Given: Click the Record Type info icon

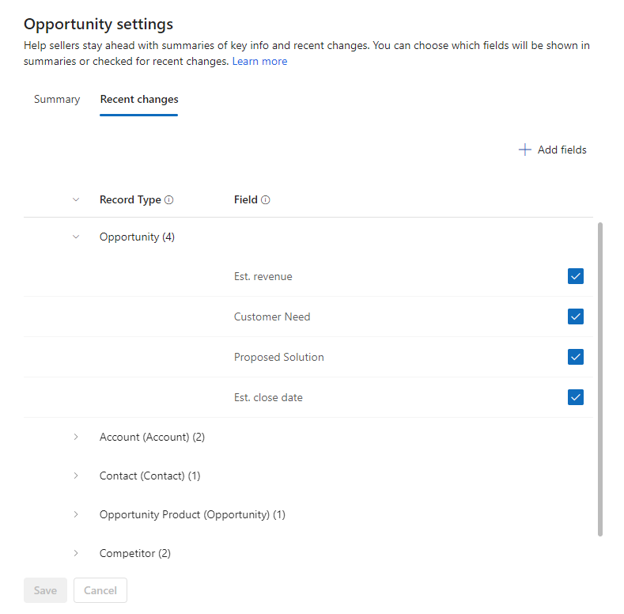Looking at the screenshot, I should tap(169, 200).
